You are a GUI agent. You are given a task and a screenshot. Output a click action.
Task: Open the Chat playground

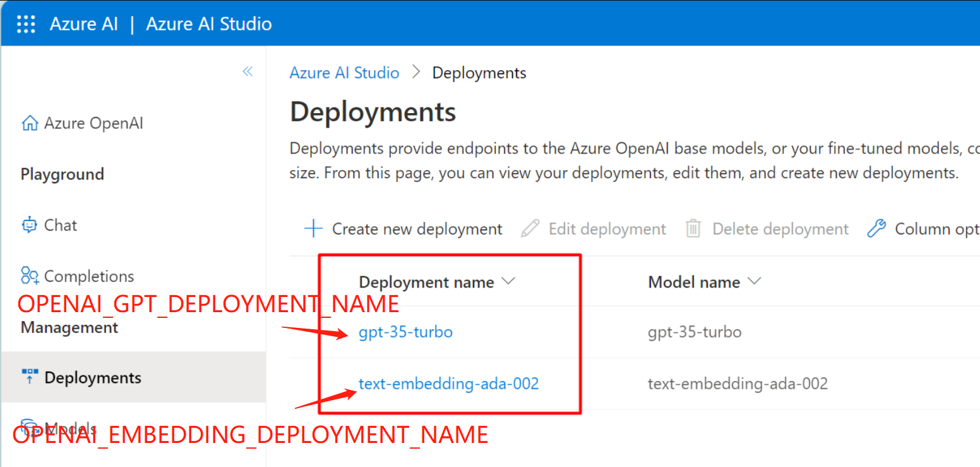(x=49, y=225)
